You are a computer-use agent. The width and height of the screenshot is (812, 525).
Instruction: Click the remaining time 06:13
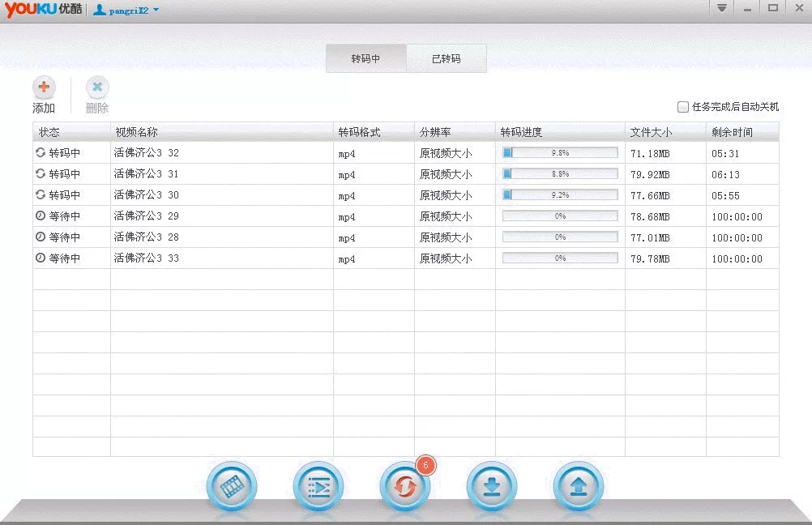point(725,175)
